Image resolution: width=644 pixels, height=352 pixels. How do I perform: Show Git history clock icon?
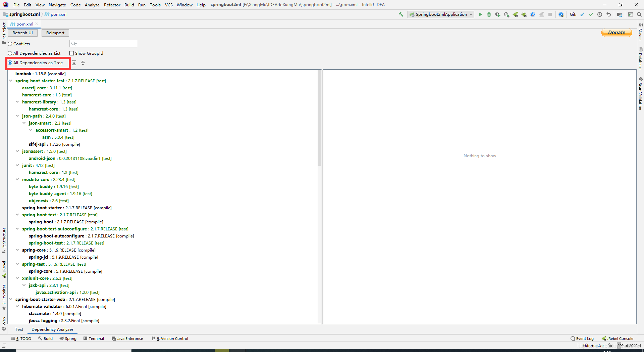point(600,14)
